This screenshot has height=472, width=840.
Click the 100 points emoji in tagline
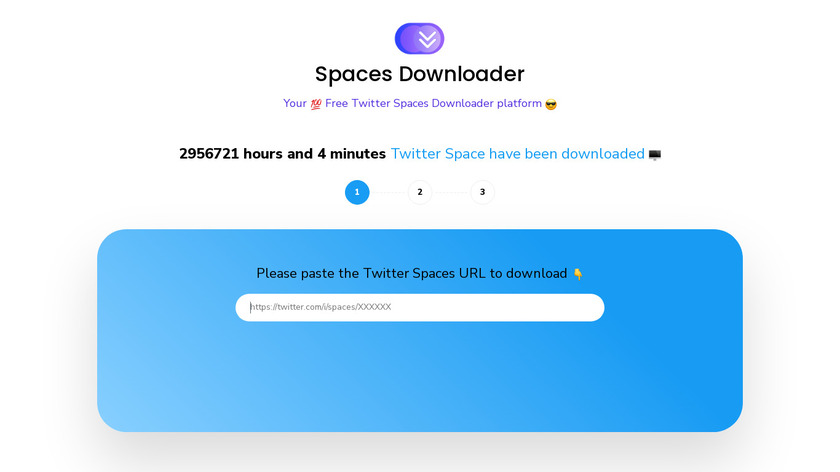(316, 104)
